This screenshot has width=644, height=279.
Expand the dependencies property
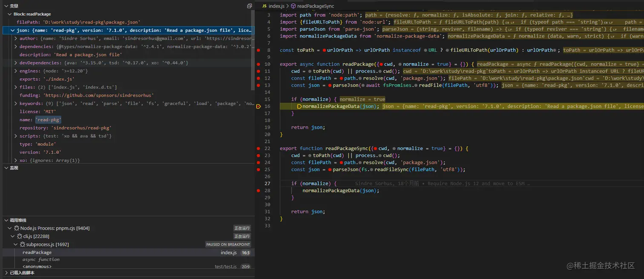click(16, 46)
